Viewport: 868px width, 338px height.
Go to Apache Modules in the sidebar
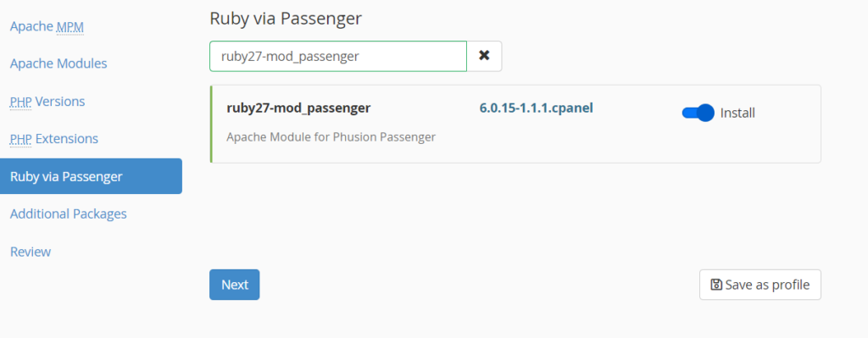click(x=58, y=64)
